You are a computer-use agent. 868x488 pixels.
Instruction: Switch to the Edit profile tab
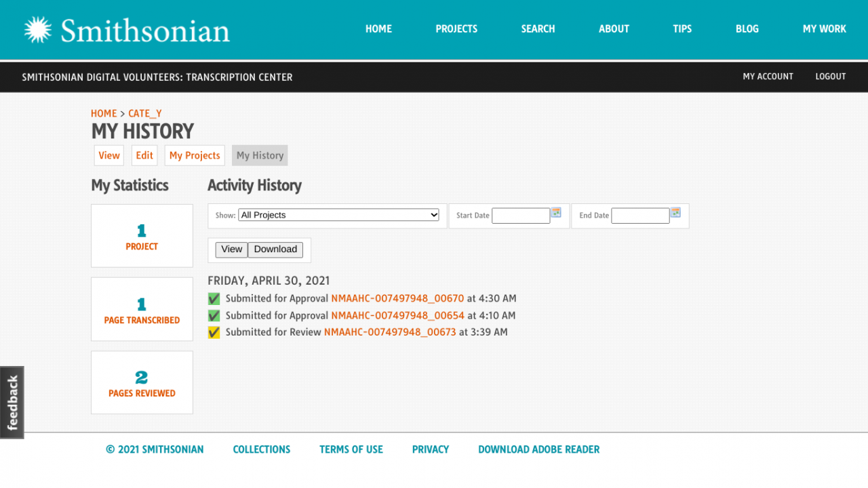coord(144,155)
